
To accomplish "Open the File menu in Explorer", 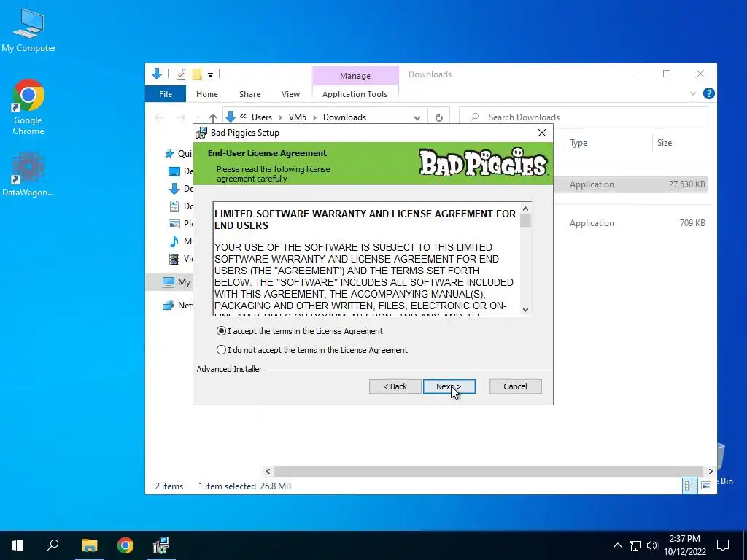I will (x=166, y=94).
